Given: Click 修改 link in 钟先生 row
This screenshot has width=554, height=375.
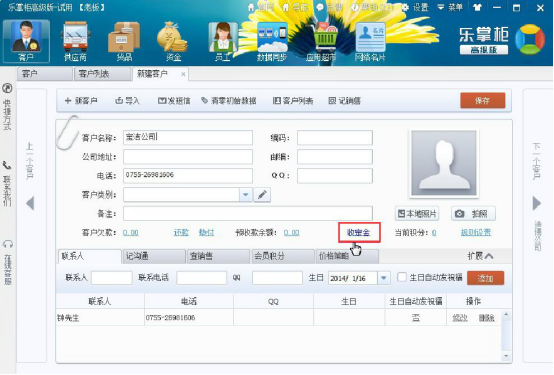Looking at the screenshot, I should (x=460, y=318).
